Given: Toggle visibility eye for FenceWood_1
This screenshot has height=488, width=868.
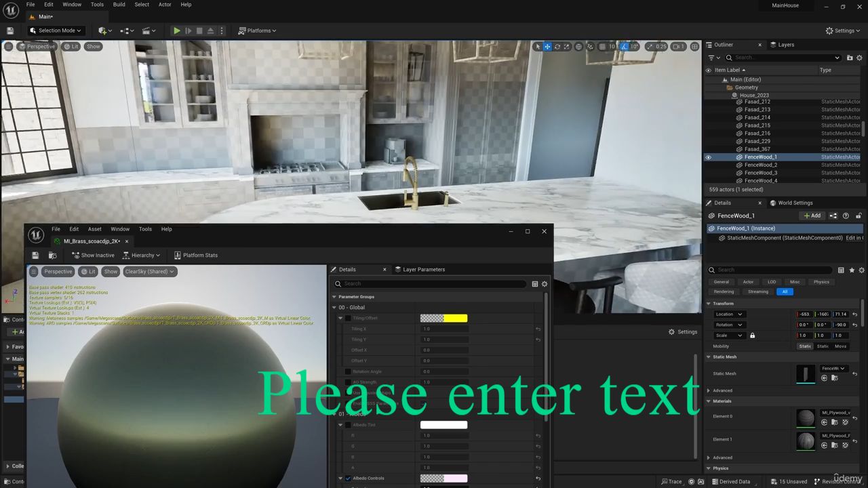Looking at the screenshot, I should pos(709,157).
